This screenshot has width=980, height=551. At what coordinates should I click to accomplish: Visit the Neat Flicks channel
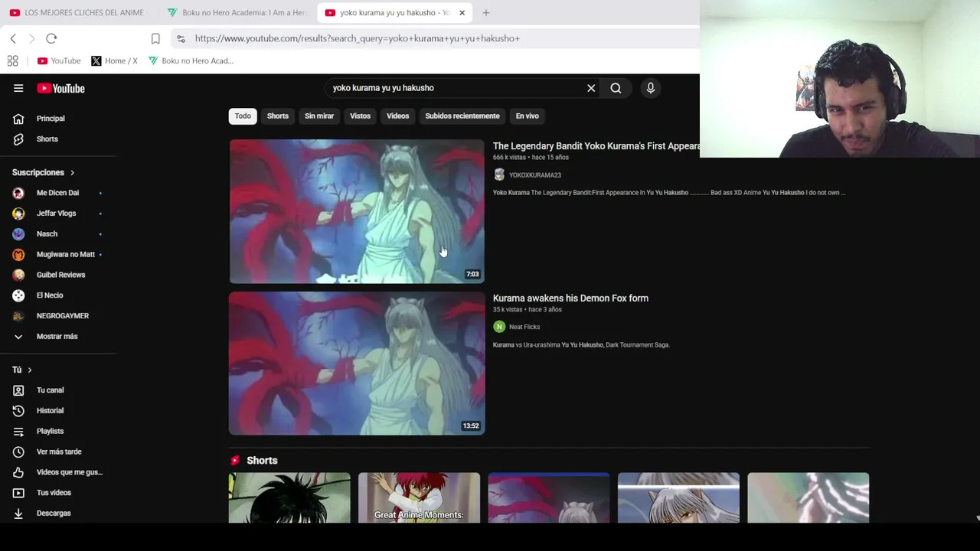click(524, 327)
